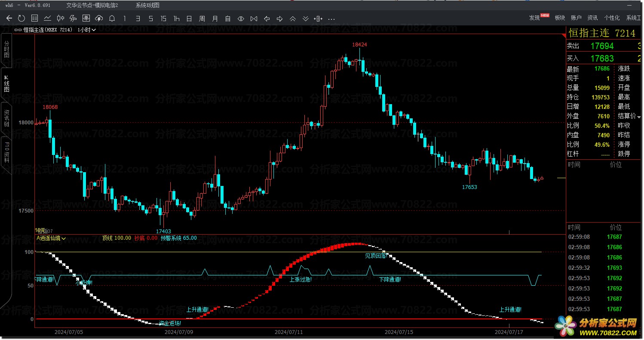Click the horizontal compress chart icon
Image resolution: width=644 pixels, height=340 pixels.
(x=254, y=19)
